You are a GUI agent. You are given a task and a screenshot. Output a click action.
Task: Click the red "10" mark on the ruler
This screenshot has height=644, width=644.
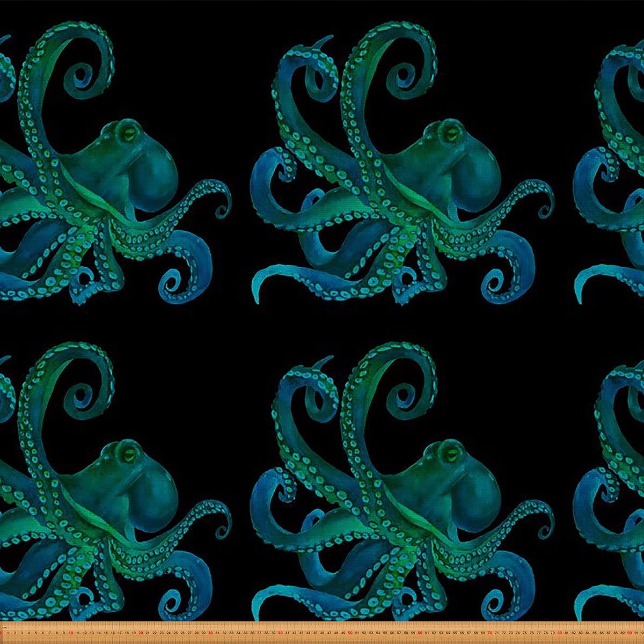[x=71, y=633]
